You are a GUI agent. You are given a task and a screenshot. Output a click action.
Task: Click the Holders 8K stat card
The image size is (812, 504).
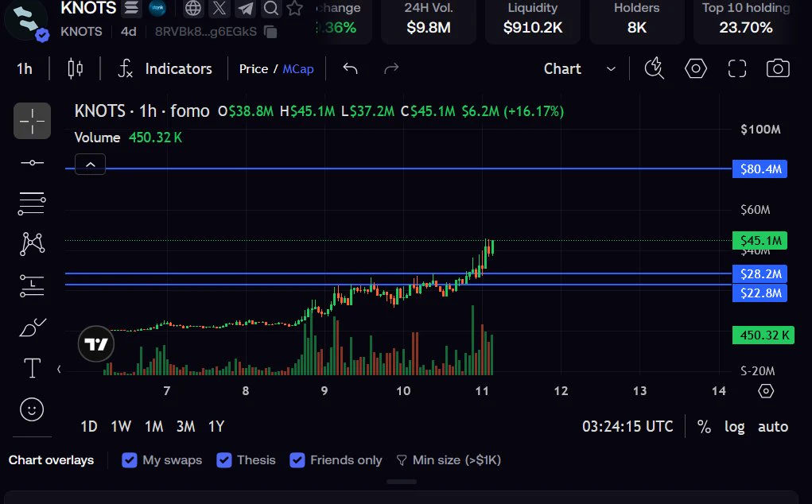click(636, 21)
